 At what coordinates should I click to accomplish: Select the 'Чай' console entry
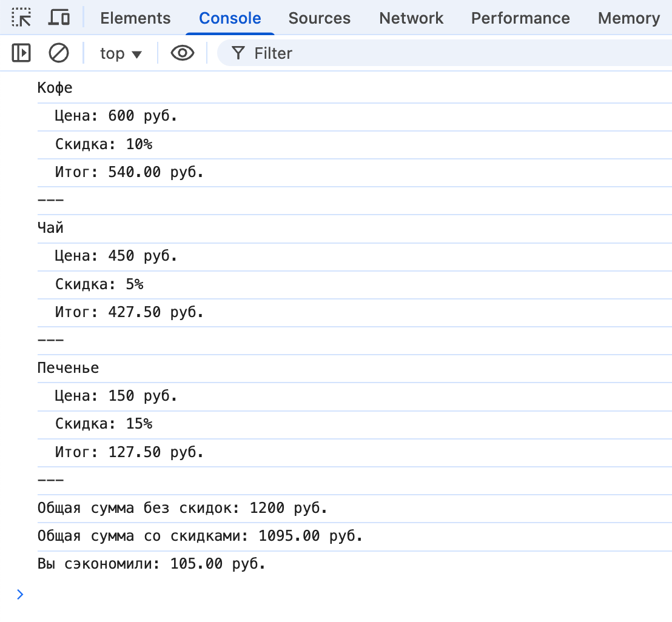[50, 228]
